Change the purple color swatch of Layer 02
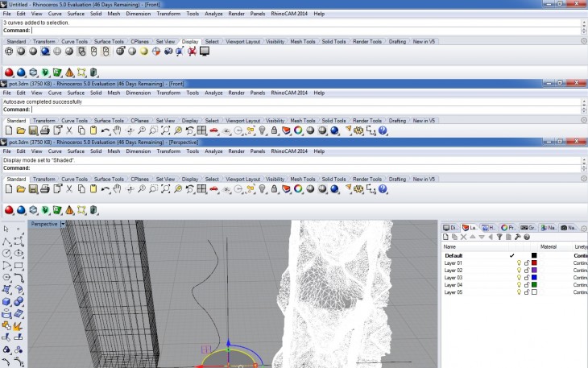Image resolution: width=588 pixels, height=368 pixels. pyautogui.click(x=534, y=271)
